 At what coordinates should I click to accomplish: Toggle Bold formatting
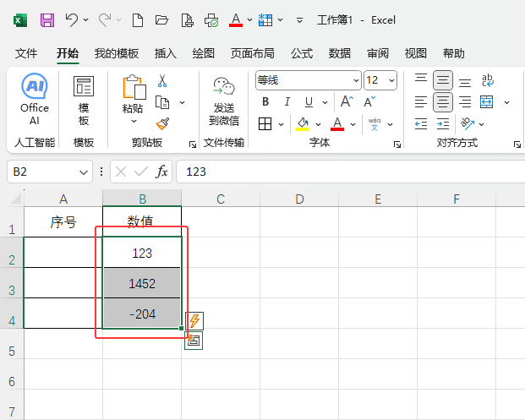pos(265,101)
